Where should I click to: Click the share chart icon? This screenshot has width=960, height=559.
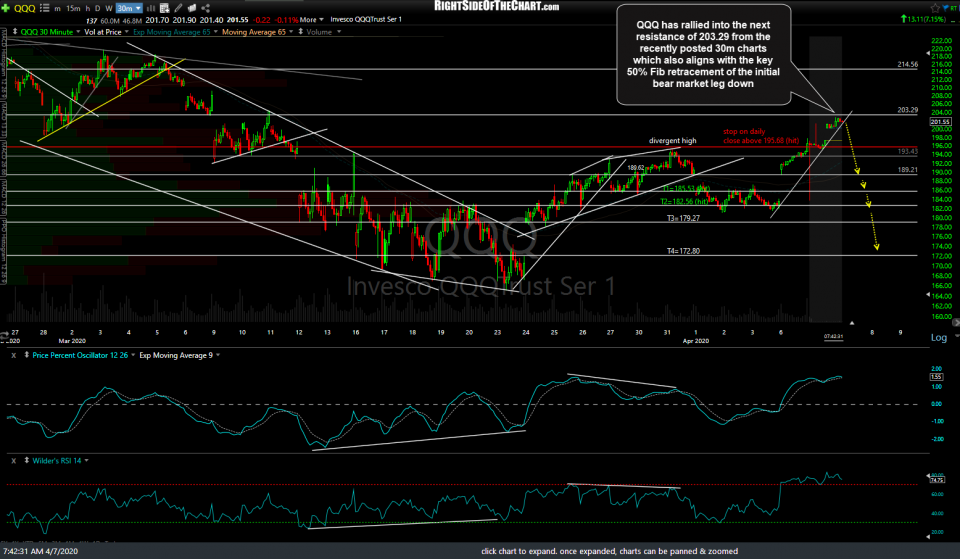tap(206, 8)
